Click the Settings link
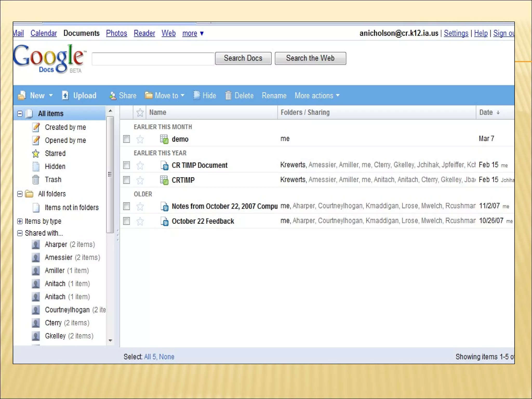532x399 pixels. point(456,33)
